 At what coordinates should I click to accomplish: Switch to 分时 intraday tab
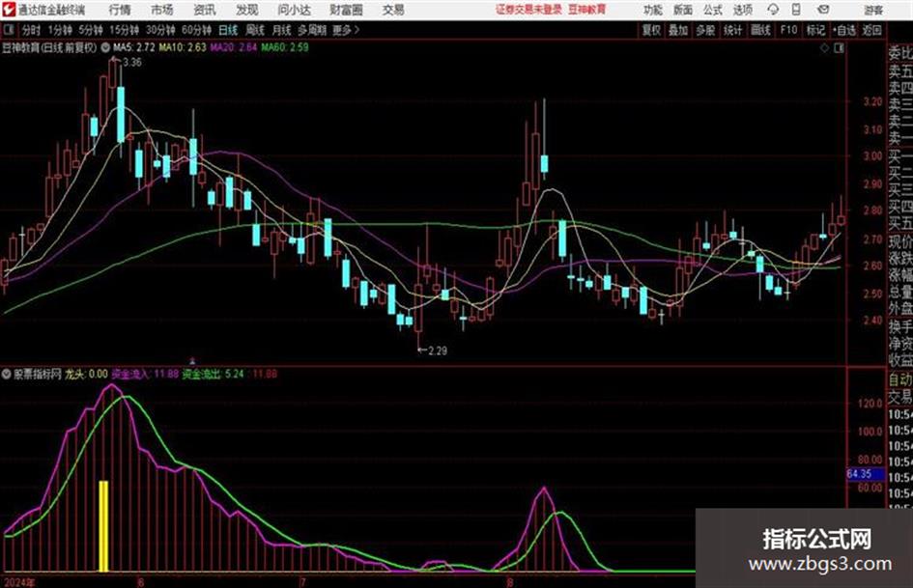[32, 30]
